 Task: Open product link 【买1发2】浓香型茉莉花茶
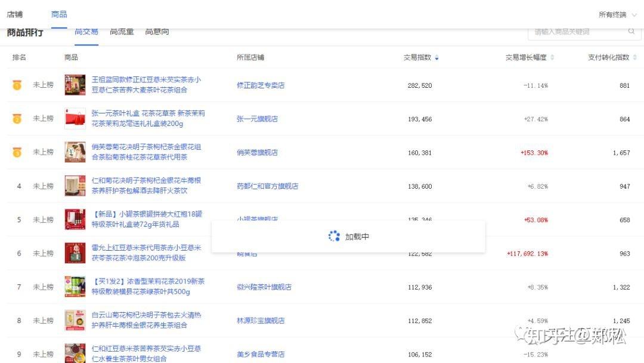pos(148,287)
